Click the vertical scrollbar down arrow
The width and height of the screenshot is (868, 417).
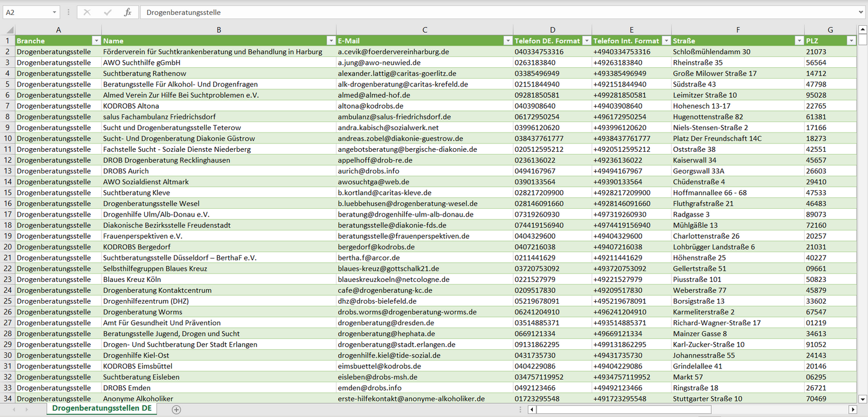point(863,398)
